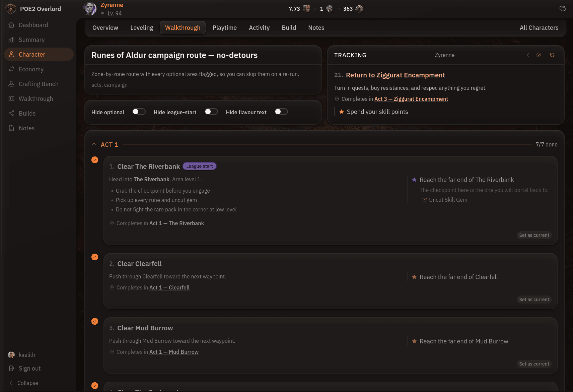The image size is (573, 392).
Task: Open the Notes tab in character view
Action: click(316, 28)
